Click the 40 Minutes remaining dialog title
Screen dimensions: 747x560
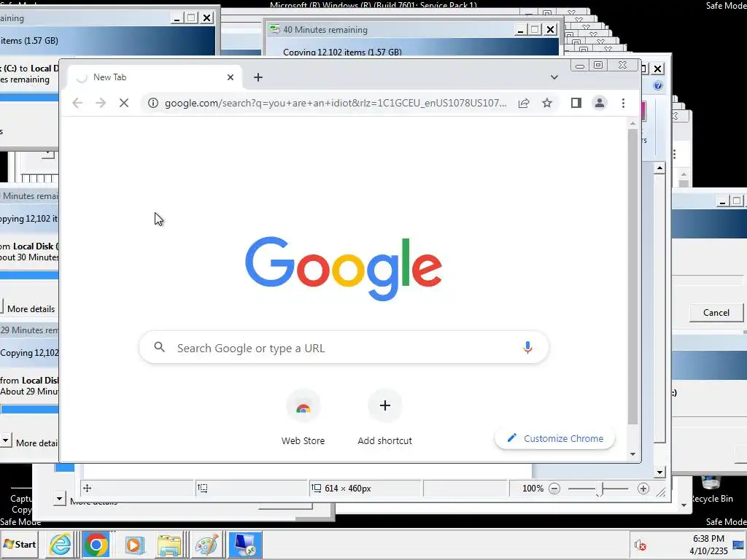click(x=325, y=29)
